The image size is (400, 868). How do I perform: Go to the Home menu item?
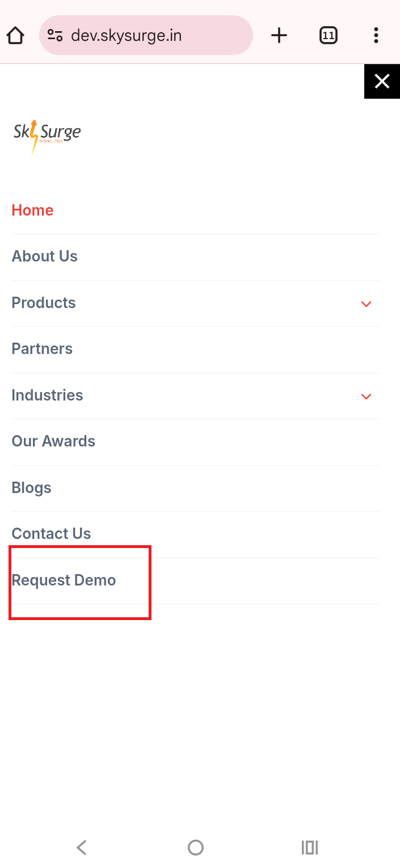click(33, 210)
